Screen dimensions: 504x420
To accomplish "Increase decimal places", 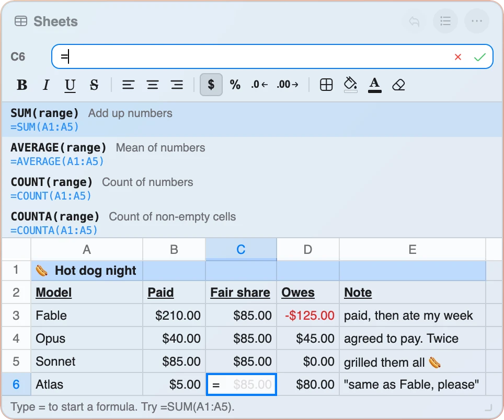I will 288,85.
